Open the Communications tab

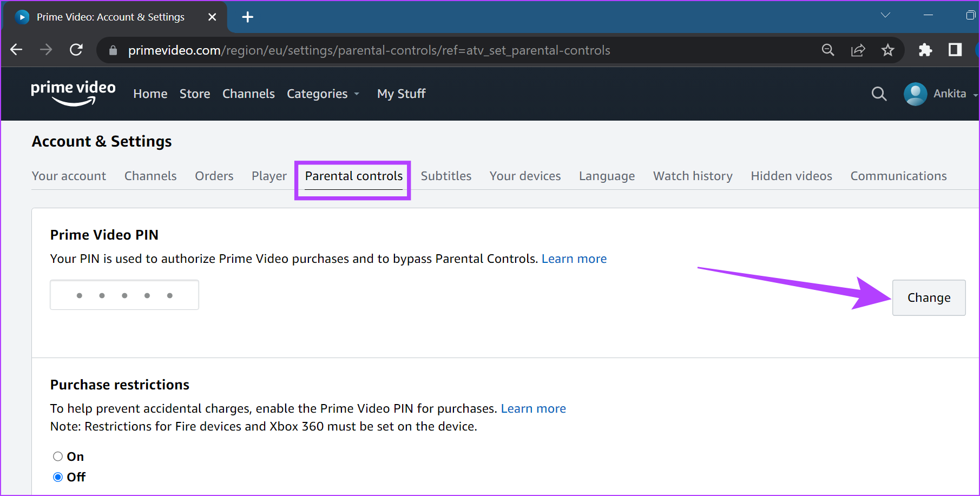pyautogui.click(x=898, y=176)
